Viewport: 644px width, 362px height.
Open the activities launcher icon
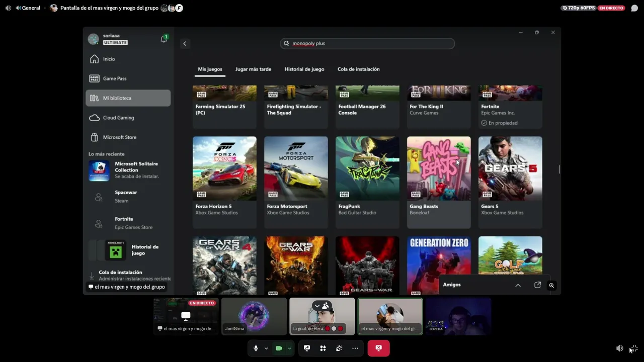(x=323, y=348)
